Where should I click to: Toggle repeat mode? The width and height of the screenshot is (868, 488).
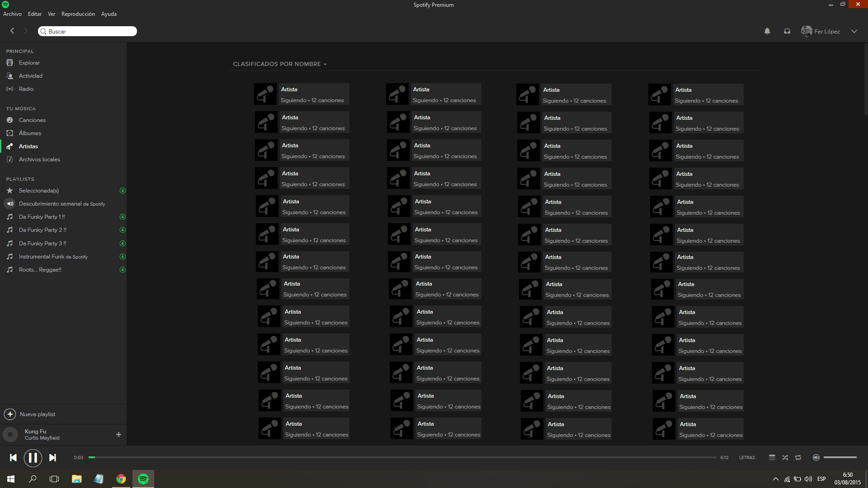pyautogui.click(x=798, y=458)
